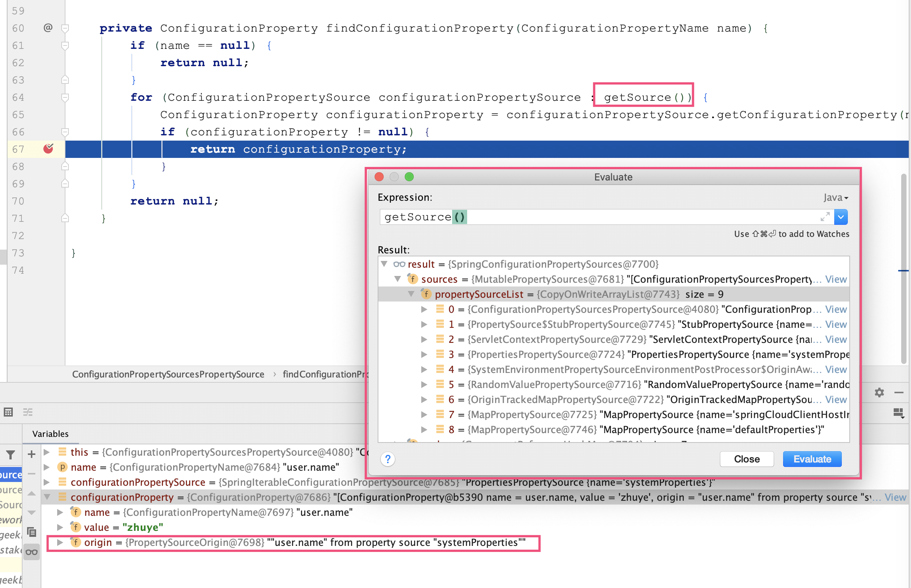This screenshot has width=911, height=588.
Task: Select the Variables tab
Action: 50,434
